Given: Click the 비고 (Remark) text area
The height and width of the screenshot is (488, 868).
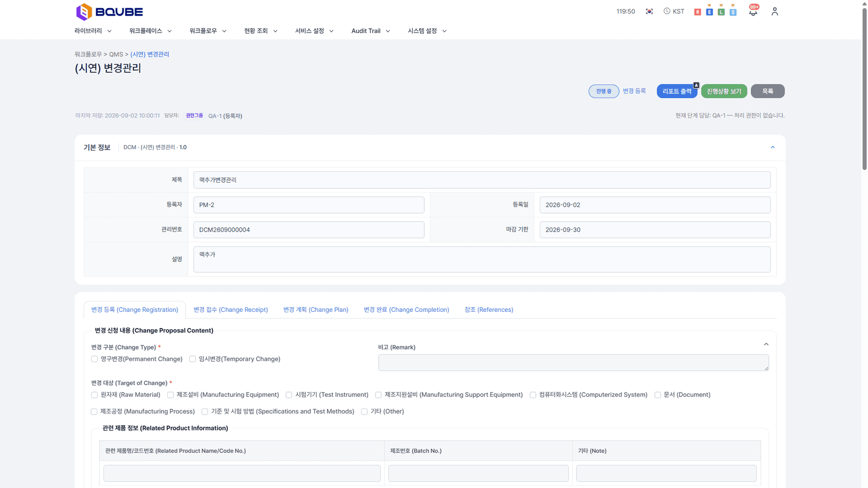Looking at the screenshot, I should [573, 363].
